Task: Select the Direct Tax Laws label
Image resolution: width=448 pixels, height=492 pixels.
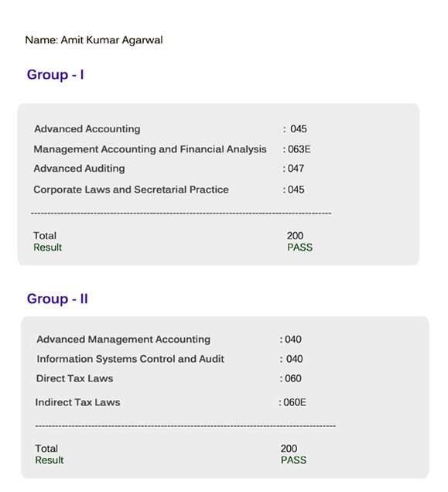Action: coord(74,378)
